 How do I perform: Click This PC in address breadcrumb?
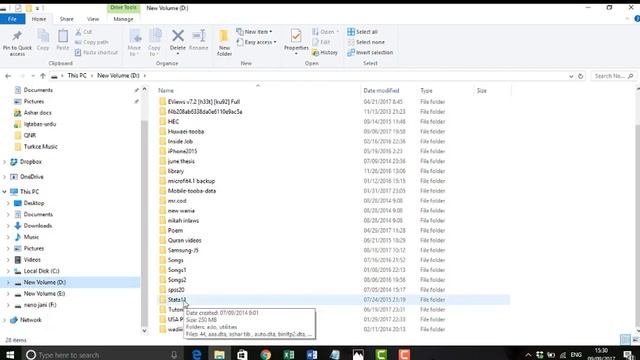point(77,76)
